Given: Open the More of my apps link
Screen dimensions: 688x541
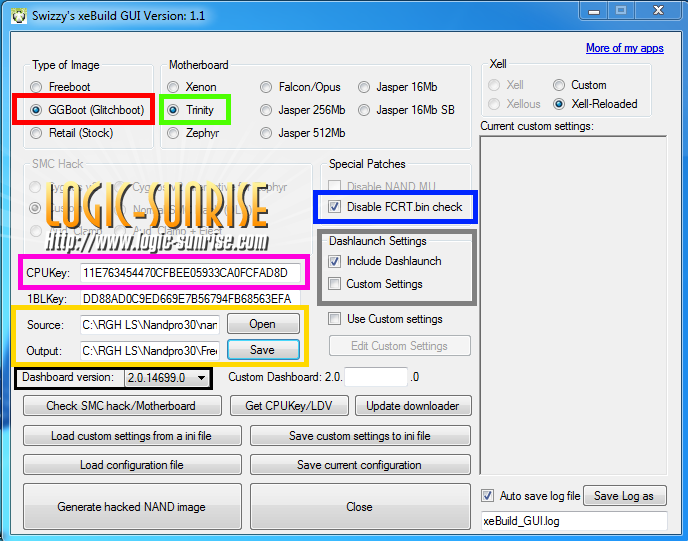Looking at the screenshot, I should click(624, 48).
